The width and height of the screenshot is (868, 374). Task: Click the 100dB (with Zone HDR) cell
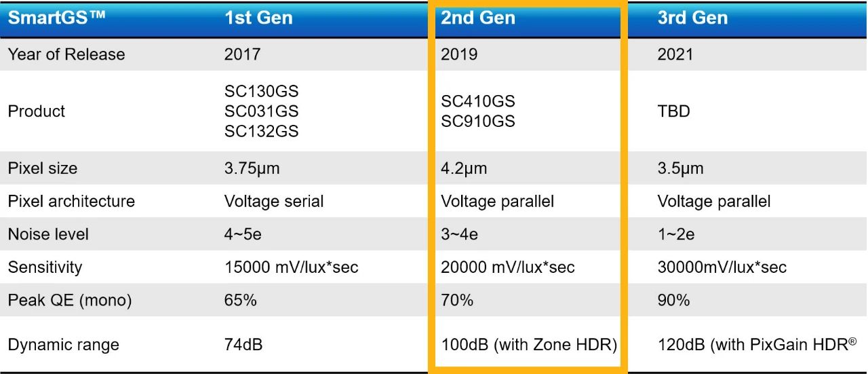(x=529, y=345)
